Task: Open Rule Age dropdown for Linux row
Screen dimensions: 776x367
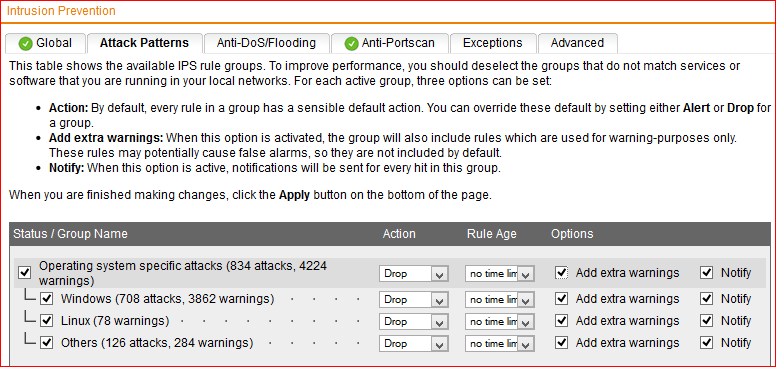Action: click(499, 322)
